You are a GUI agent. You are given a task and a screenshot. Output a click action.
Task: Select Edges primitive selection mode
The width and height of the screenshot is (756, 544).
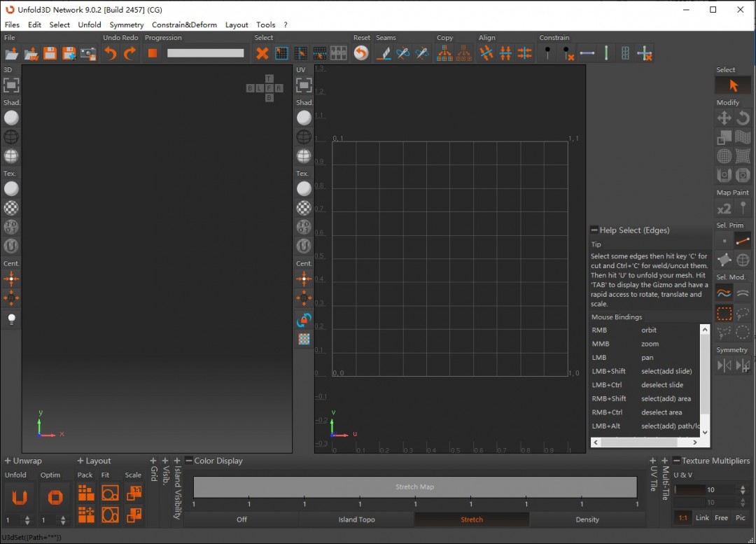(743, 240)
